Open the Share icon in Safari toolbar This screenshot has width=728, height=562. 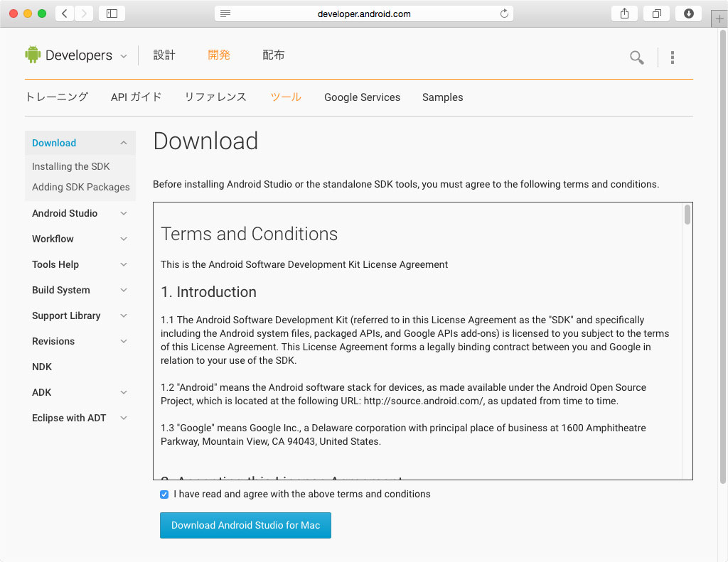tap(624, 13)
